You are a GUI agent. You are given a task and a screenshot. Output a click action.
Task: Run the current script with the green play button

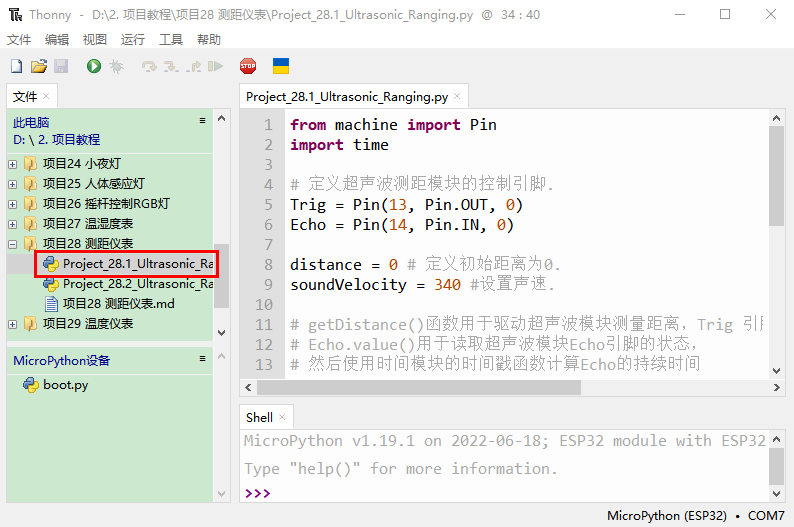coord(94,66)
